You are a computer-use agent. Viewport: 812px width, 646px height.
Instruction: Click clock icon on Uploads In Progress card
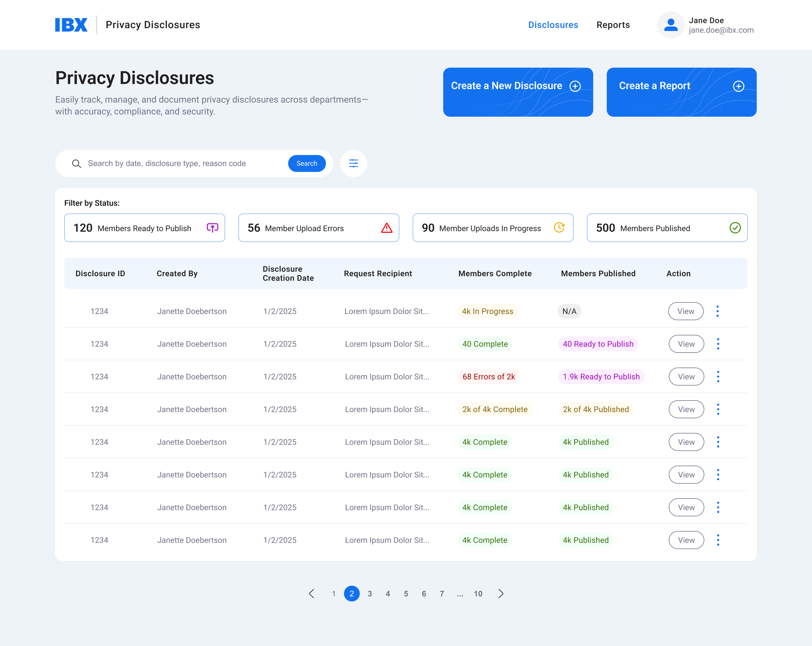point(559,227)
